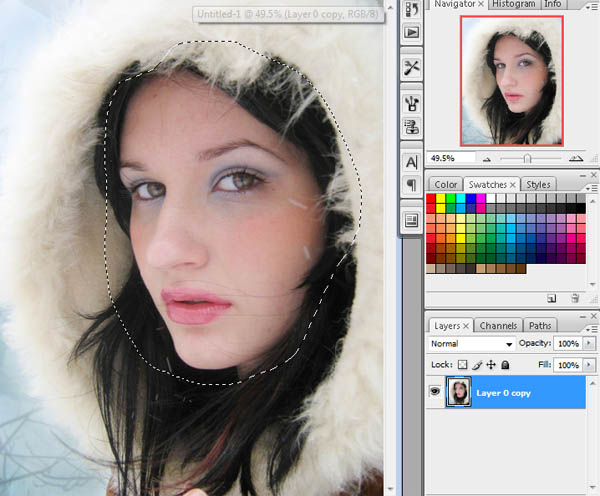This screenshot has height=496, width=600.
Task: Open the Tool Presets panel icon
Action: click(x=411, y=68)
